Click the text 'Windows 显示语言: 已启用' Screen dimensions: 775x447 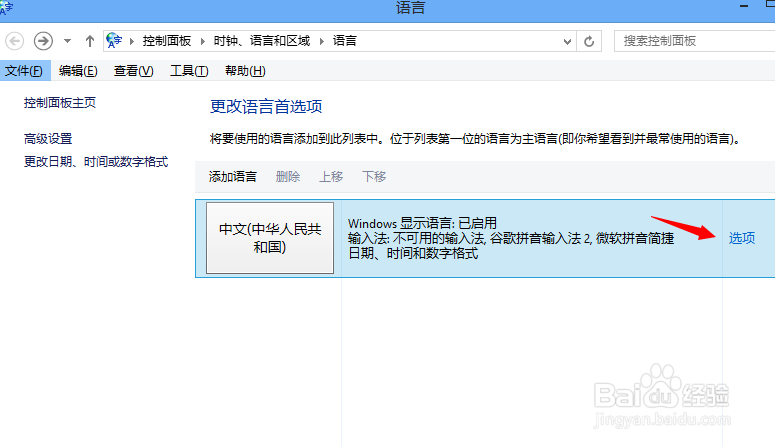point(422,224)
